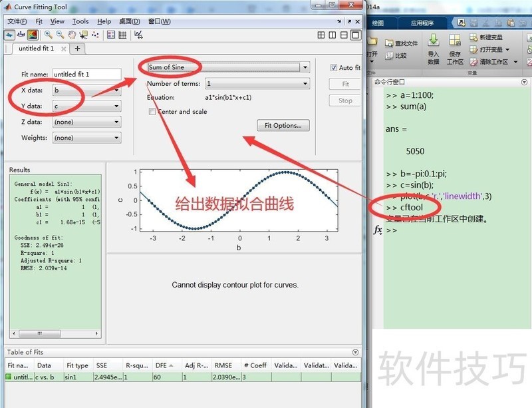
Task: Open the Tools menu
Action: tap(80, 21)
